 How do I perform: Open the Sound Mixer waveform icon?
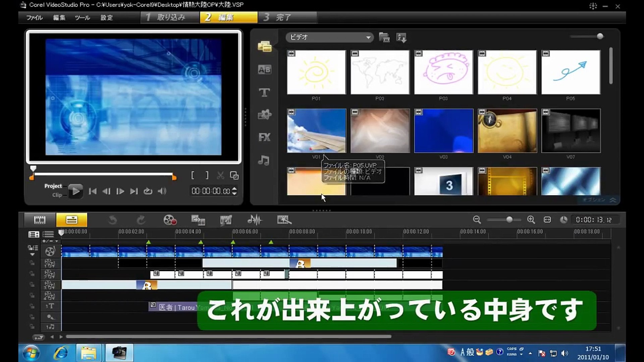point(255,220)
